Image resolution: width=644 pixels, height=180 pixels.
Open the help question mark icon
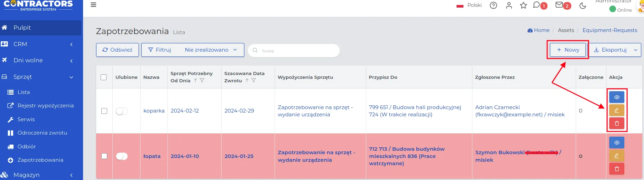click(493, 6)
